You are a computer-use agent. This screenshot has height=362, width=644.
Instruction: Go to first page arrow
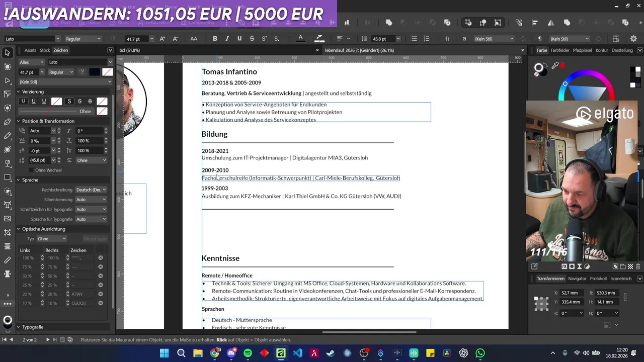(x=5, y=340)
